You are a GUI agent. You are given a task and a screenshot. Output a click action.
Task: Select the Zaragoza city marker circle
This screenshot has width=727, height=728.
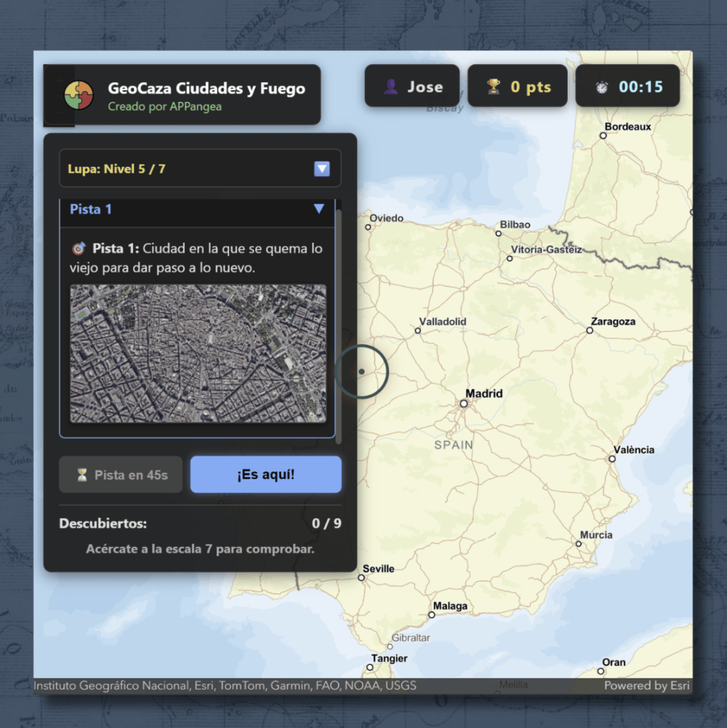(x=590, y=331)
